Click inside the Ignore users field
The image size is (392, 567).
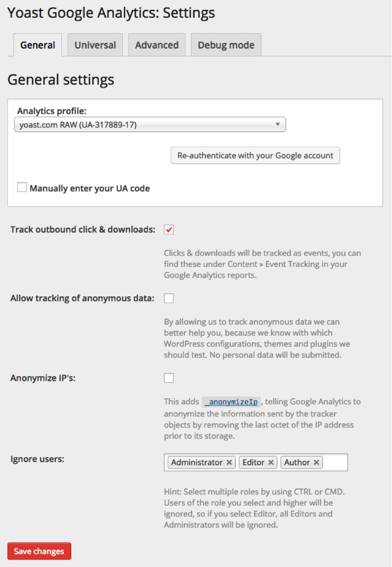click(335, 463)
